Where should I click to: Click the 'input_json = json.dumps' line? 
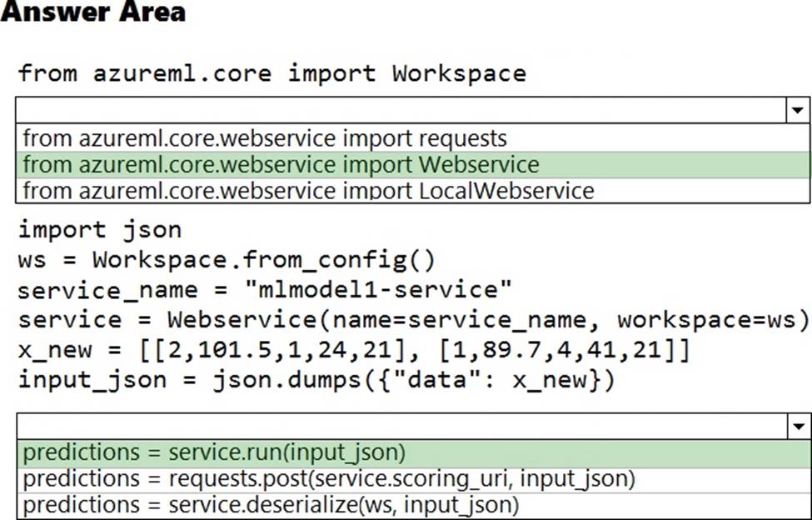point(316,380)
